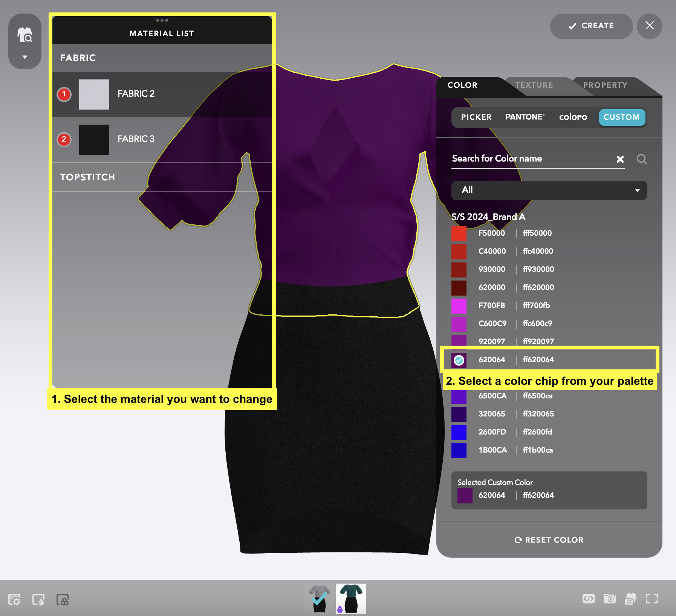Pick the 1B00CA blue color chip

tap(459, 450)
